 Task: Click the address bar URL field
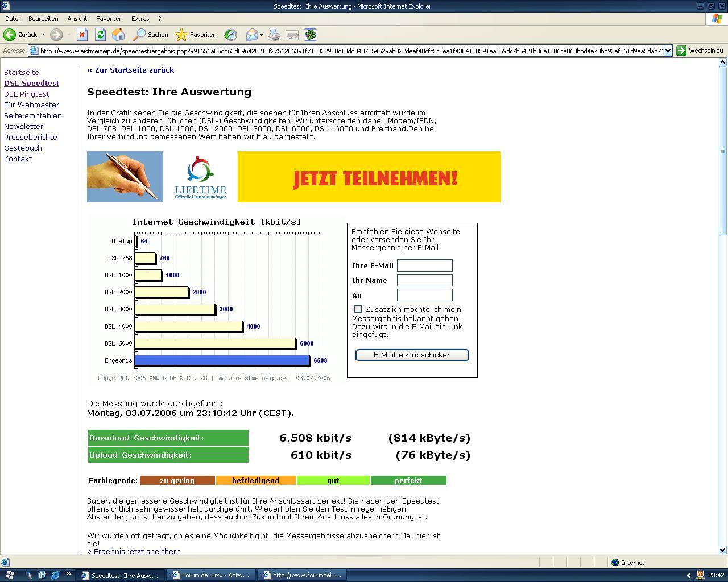point(351,51)
